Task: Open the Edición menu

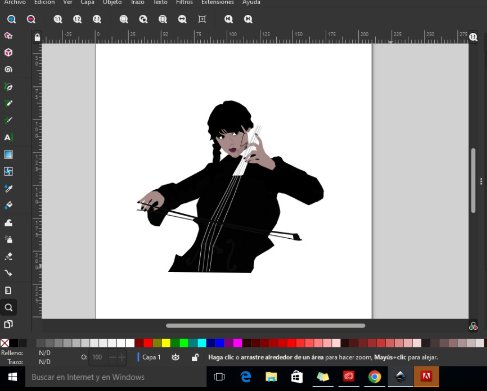Action: click(x=45, y=2)
